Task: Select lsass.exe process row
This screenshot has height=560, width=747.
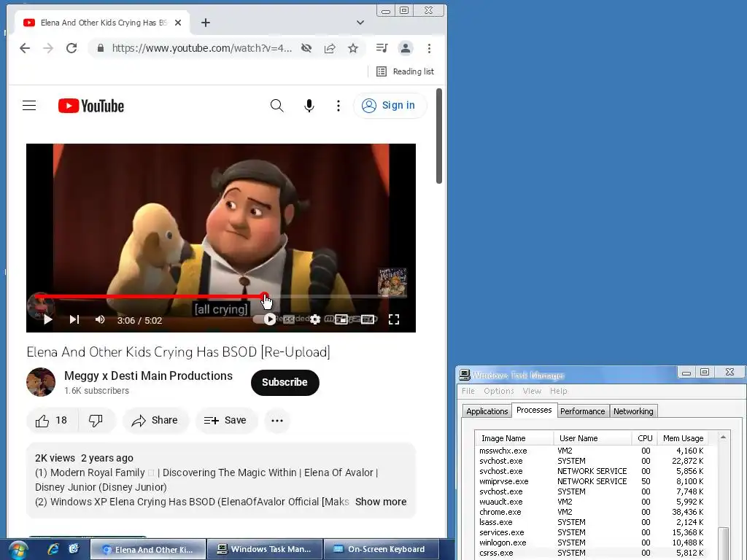Action: pos(592,522)
